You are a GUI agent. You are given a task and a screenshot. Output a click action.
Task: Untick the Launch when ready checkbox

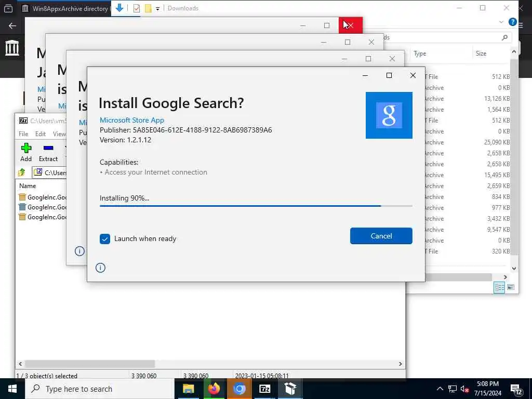(105, 239)
